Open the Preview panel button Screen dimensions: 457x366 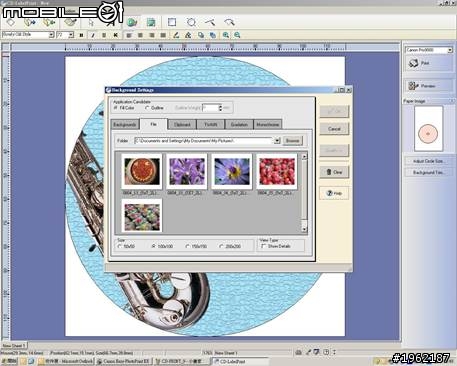point(429,86)
